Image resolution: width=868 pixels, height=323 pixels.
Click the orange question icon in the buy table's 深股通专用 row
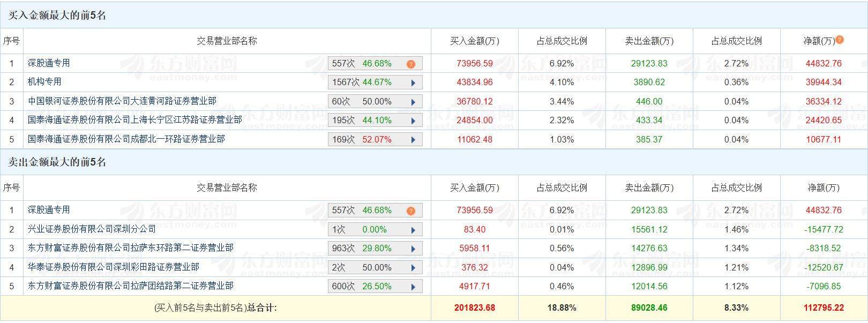[410, 64]
